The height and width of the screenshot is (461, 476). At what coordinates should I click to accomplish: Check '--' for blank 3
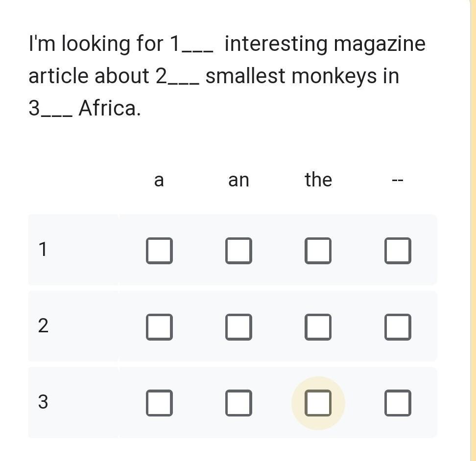click(397, 403)
